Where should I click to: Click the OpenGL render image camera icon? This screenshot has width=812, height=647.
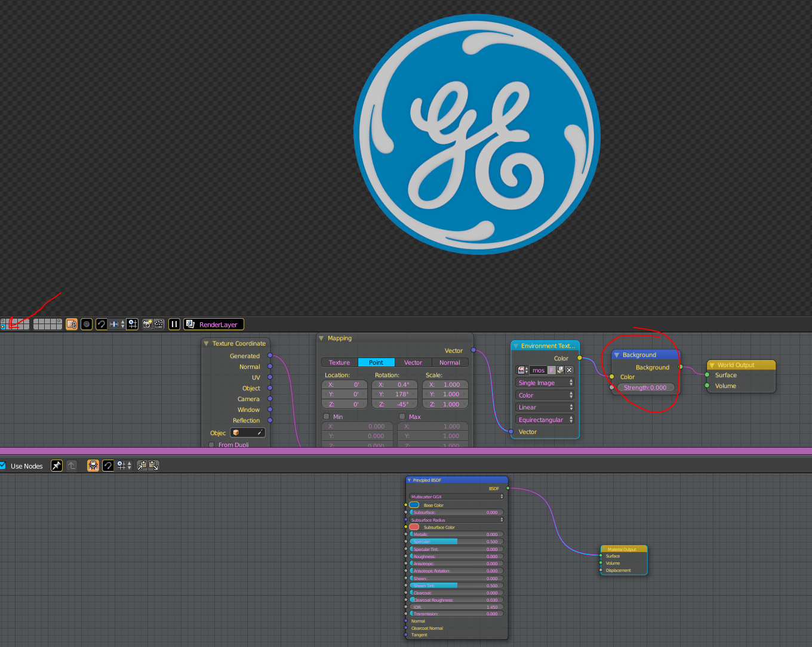pyautogui.click(x=147, y=324)
